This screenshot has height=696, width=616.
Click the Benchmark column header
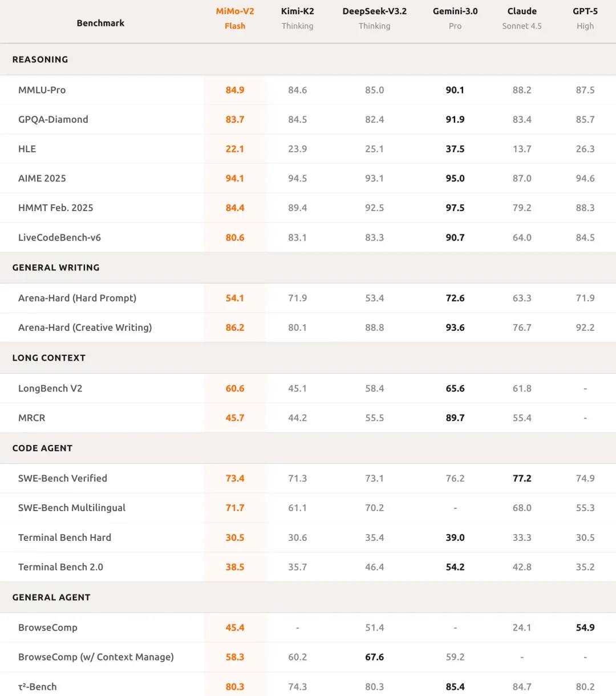pyautogui.click(x=100, y=23)
